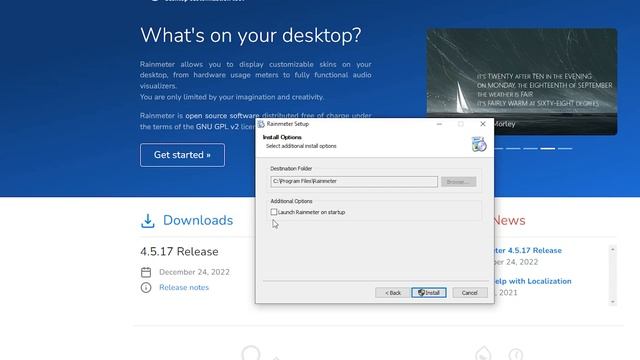
Task: Open the Release notes link
Action: click(184, 287)
